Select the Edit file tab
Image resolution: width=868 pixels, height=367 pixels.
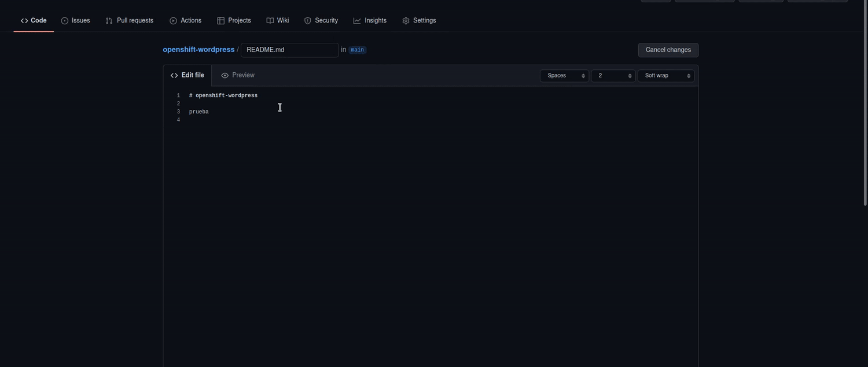click(x=187, y=76)
